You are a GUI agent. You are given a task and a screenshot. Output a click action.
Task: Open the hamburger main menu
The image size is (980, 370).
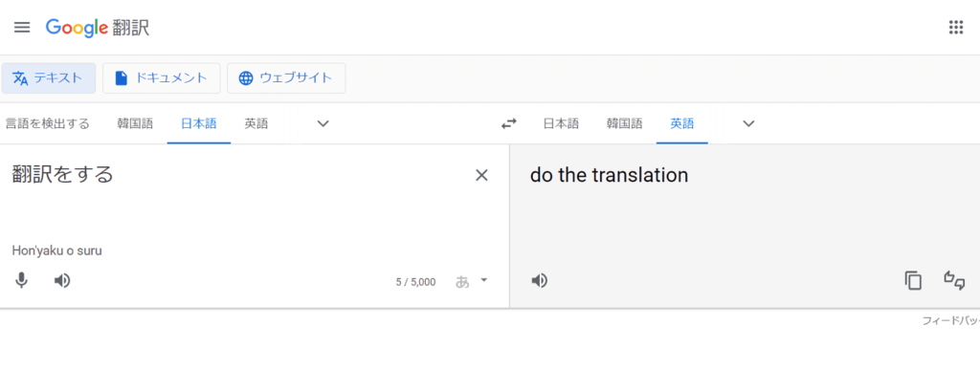22,28
